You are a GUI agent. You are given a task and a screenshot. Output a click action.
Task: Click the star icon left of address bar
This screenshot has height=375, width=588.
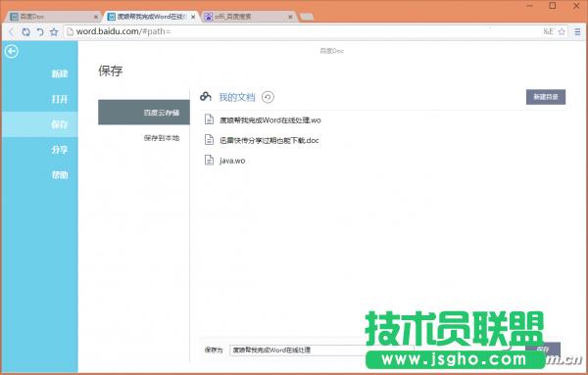click(x=54, y=32)
